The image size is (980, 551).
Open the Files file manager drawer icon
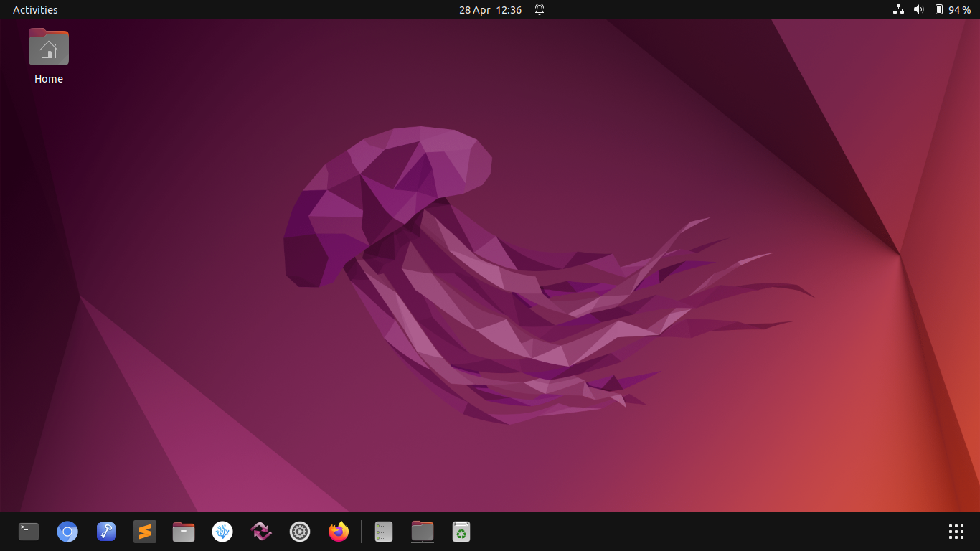click(x=184, y=532)
